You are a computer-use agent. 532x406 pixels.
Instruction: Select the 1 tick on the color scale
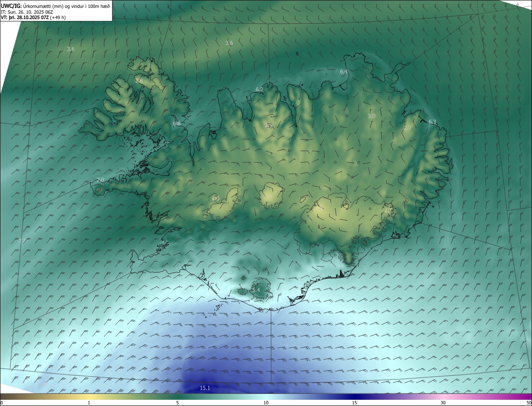coord(89,403)
